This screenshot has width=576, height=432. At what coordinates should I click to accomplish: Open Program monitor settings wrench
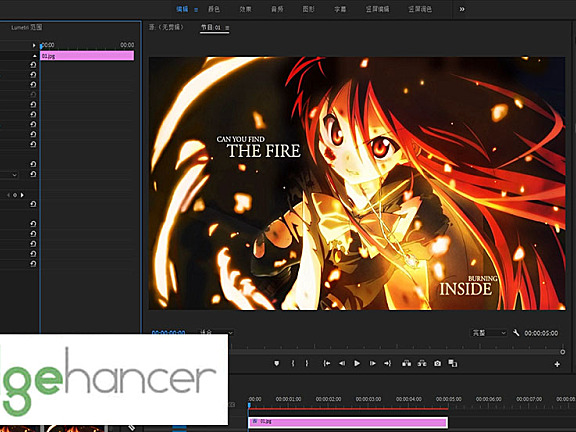click(516, 333)
